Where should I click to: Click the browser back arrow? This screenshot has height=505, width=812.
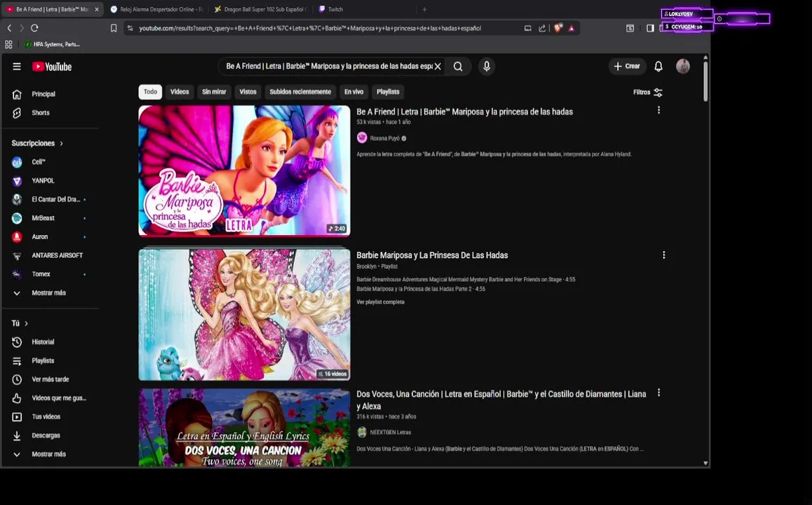(9, 28)
